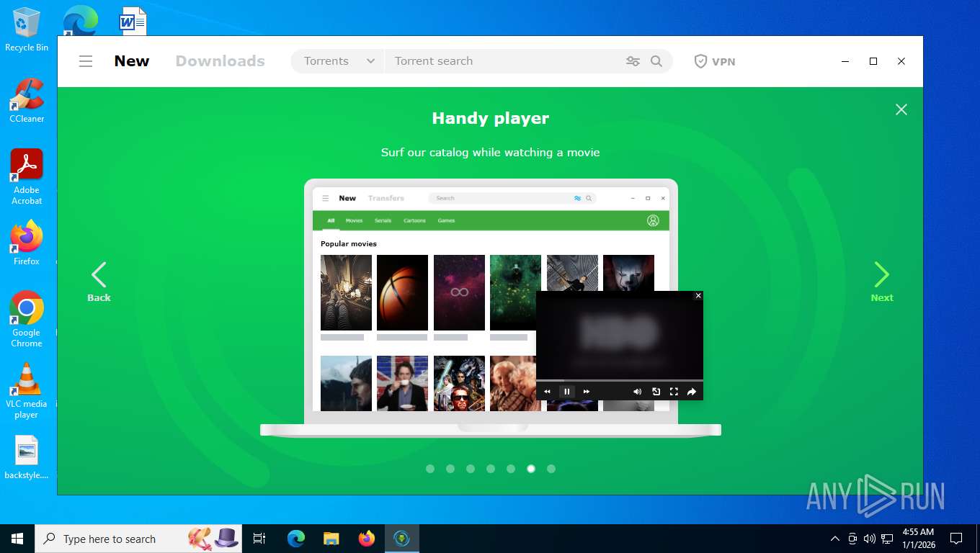The image size is (980, 553).
Task: Open VLC media player desktop shortcut
Action: click(27, 390)
